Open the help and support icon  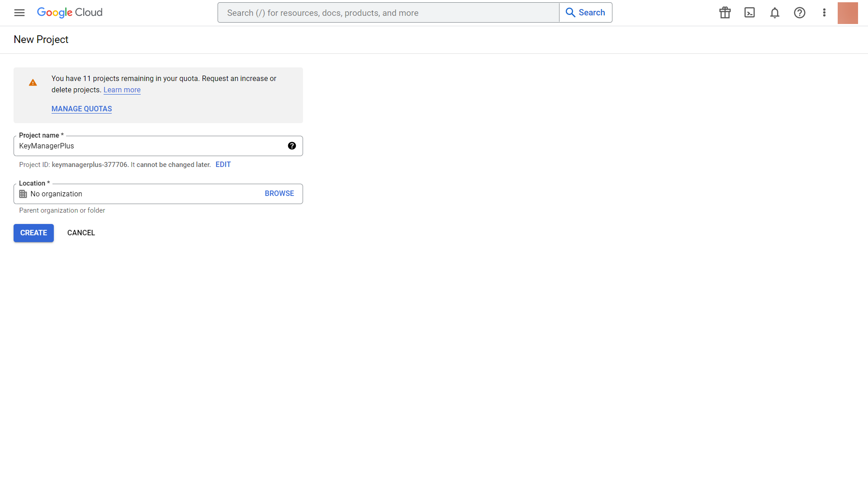click(800, 13)
